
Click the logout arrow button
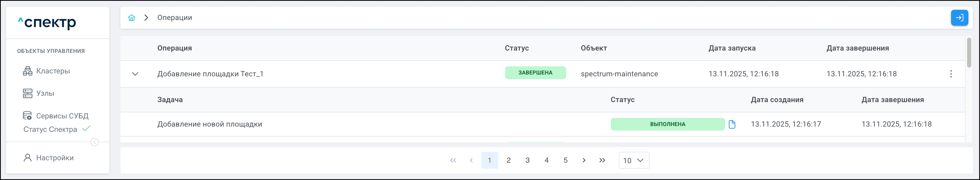(959, 18)
